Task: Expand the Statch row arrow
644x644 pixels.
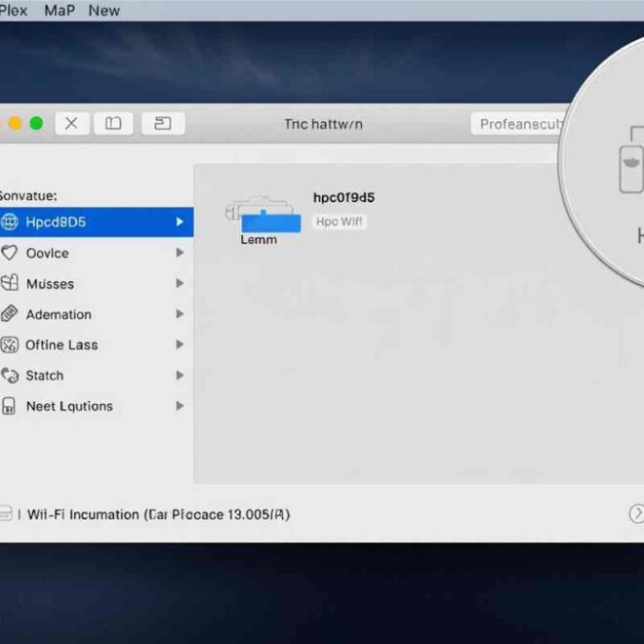Action: 180,375
